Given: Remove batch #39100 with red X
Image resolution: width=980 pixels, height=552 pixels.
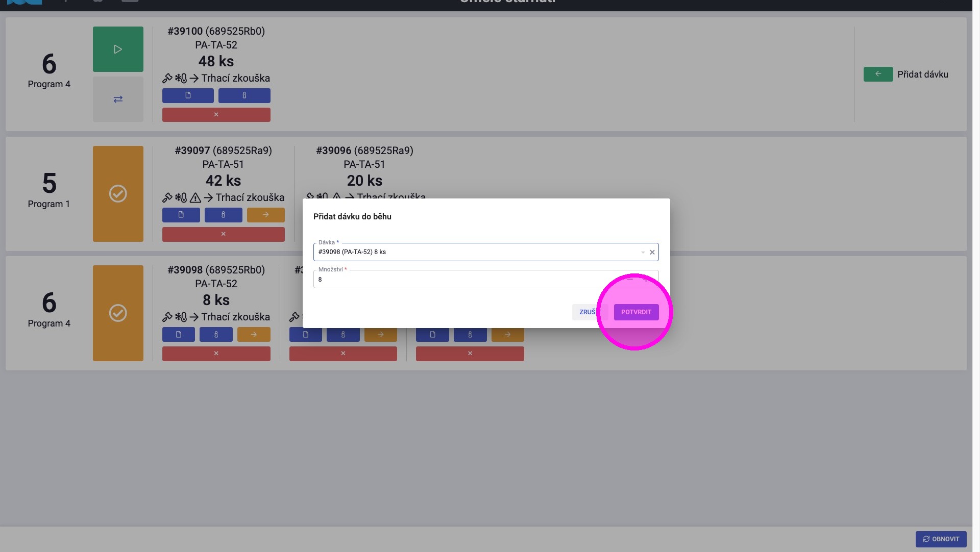Looking at the screenshot, I should pos(216,115).
